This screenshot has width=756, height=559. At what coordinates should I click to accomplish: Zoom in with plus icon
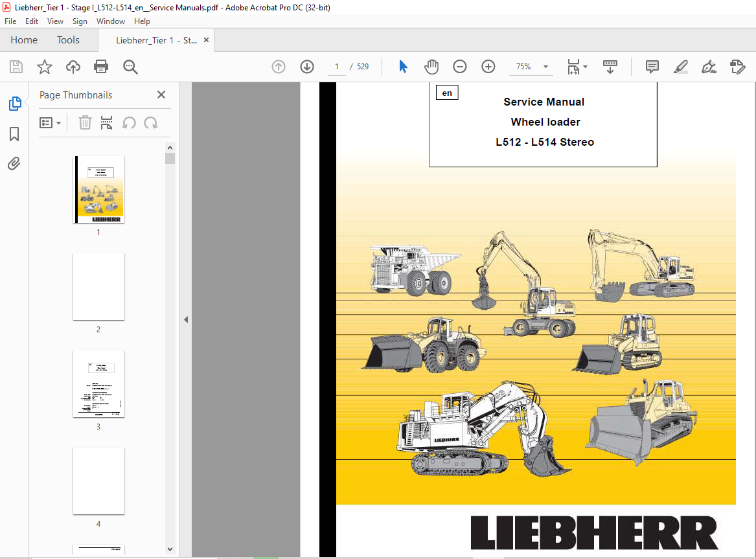coord(488,67)
